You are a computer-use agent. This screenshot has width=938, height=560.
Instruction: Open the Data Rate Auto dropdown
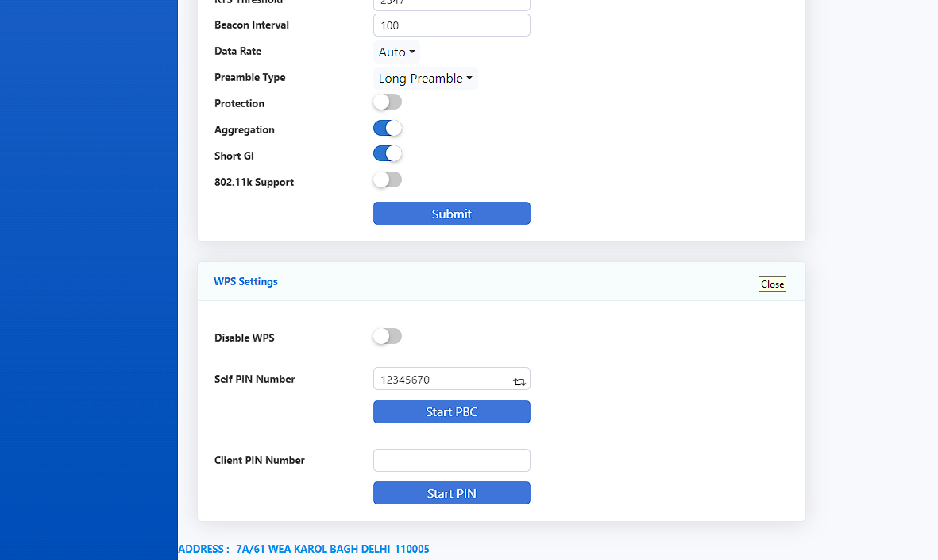396,52
